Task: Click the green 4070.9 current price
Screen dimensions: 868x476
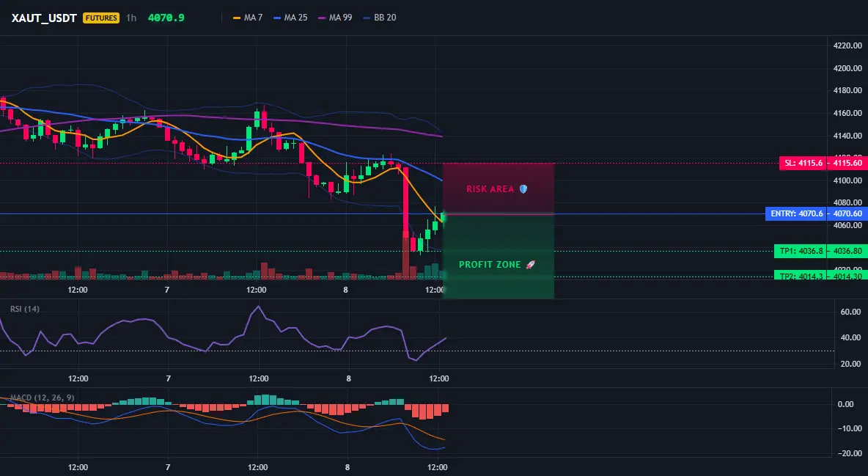Action: [166, 18]
